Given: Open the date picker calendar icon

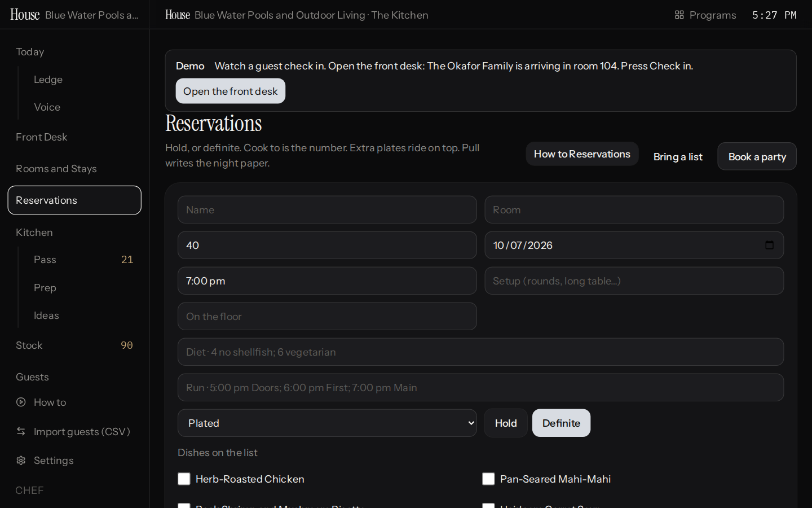Looking at the screenshot, I should pyautogui.click(x=769, y=245).
